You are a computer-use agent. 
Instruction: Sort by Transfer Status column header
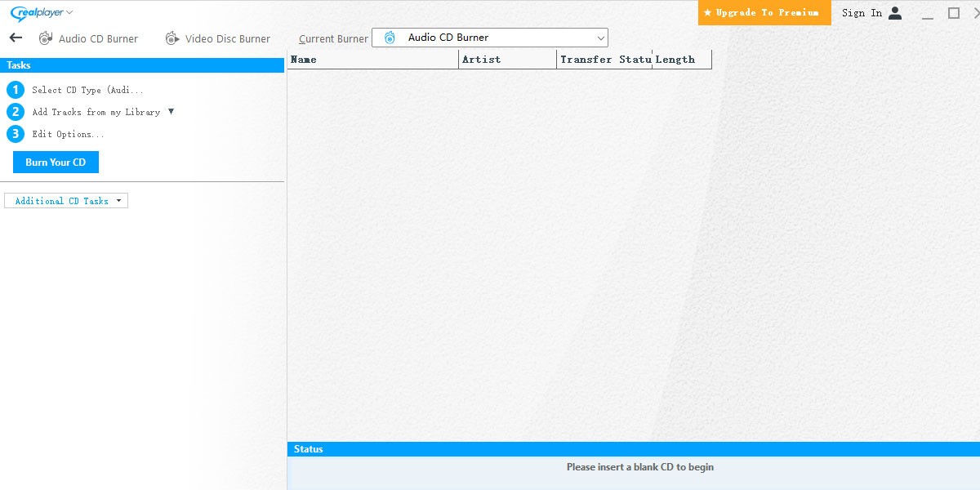[604, 60]
